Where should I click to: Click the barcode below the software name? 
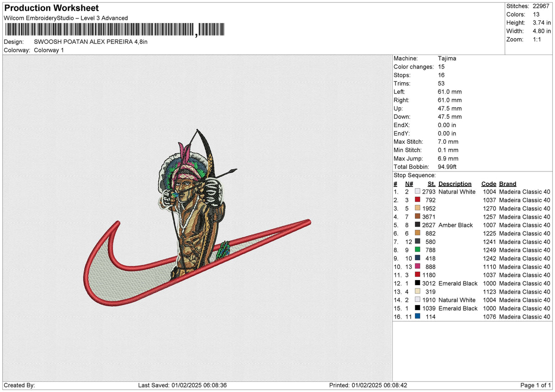coord(114,30)
